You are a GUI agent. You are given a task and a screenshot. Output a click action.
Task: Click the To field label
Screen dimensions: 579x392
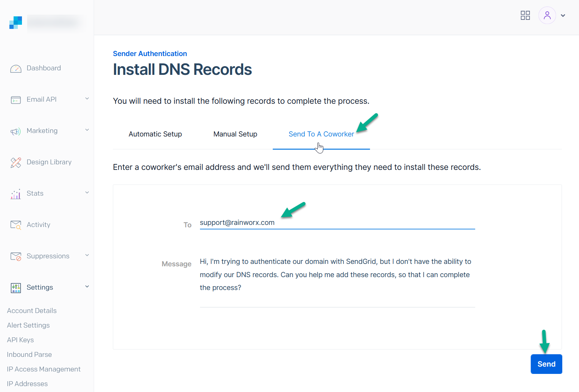[x=187, y=225]
